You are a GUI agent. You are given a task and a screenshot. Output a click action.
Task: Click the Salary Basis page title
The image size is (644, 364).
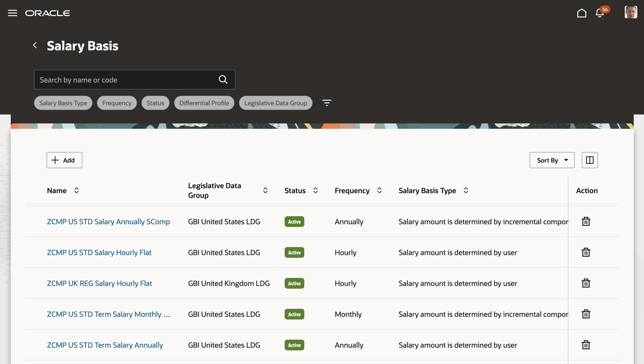pyautogui.click(x=83, y=46)
